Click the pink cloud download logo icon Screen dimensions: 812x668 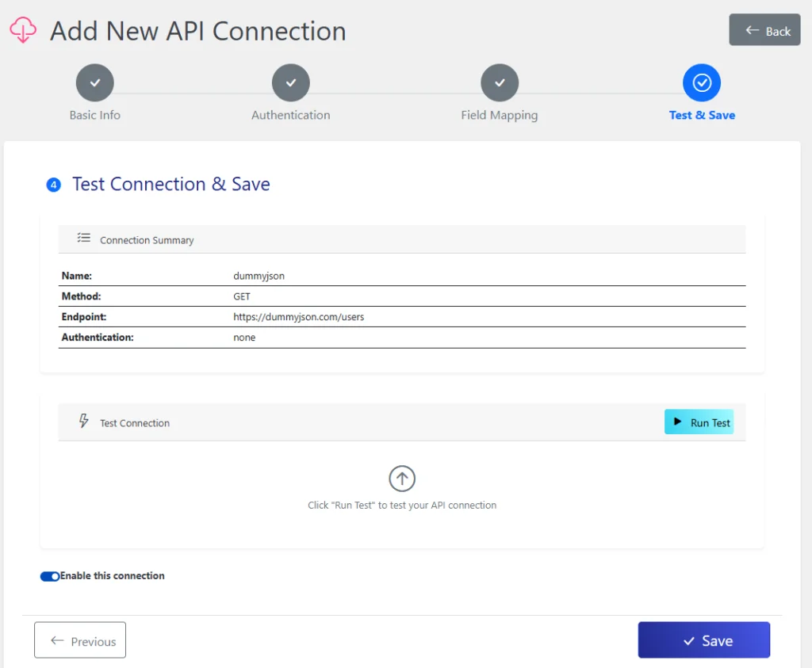click(23, 30)
